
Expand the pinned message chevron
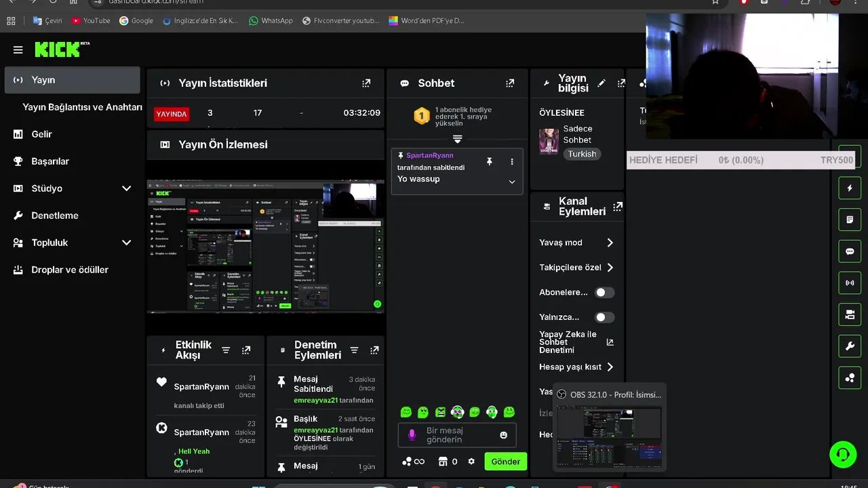512,182
